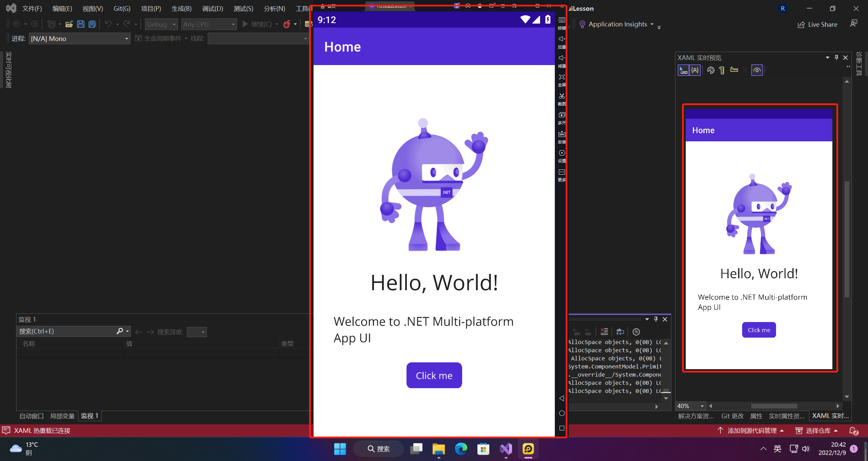Click the Hot Reload flame icon

pos(287,24)
